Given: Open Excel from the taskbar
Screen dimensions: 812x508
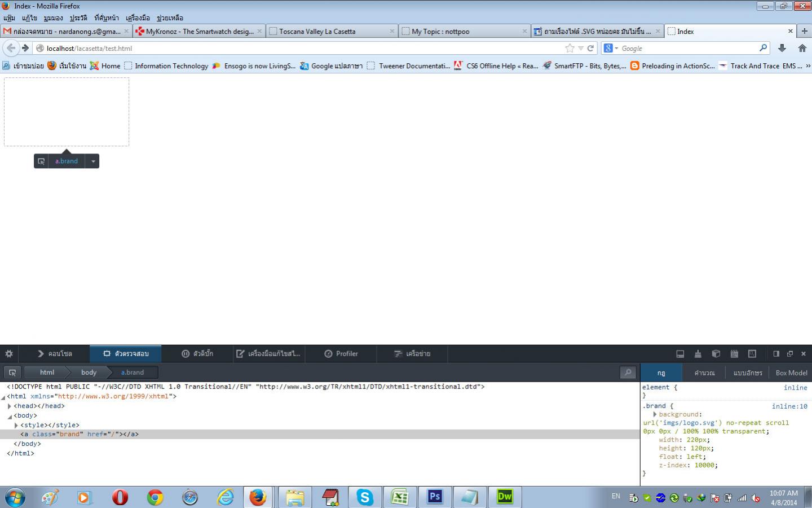Looking at the screenshot, I should point(400,497).
